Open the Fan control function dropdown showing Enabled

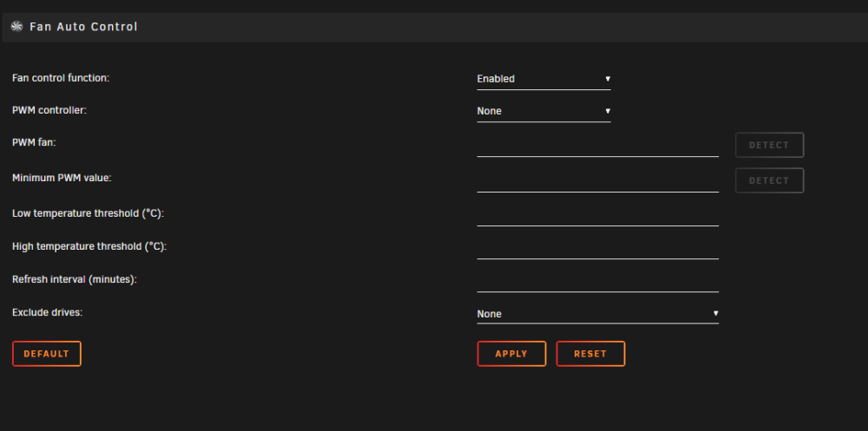coord(543,79)
